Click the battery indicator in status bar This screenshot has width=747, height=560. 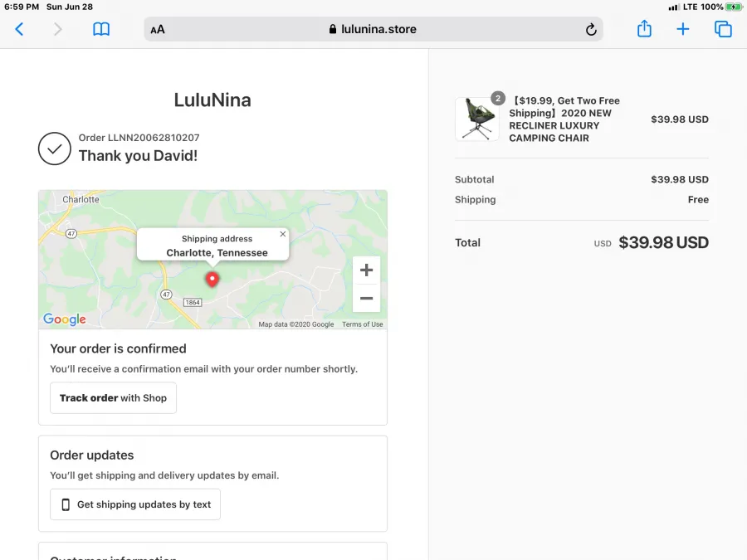(x=733, y=7)
